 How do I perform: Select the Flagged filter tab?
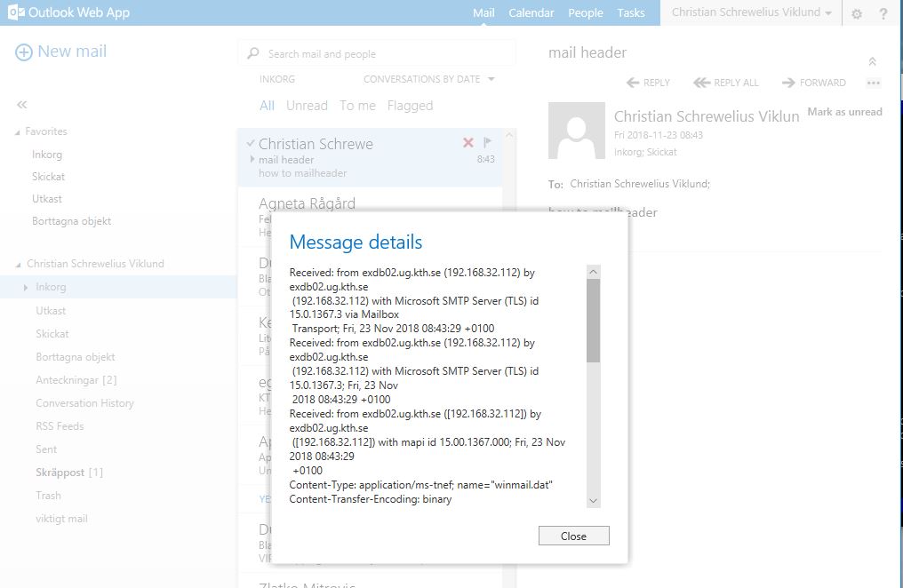coord(410,105)
